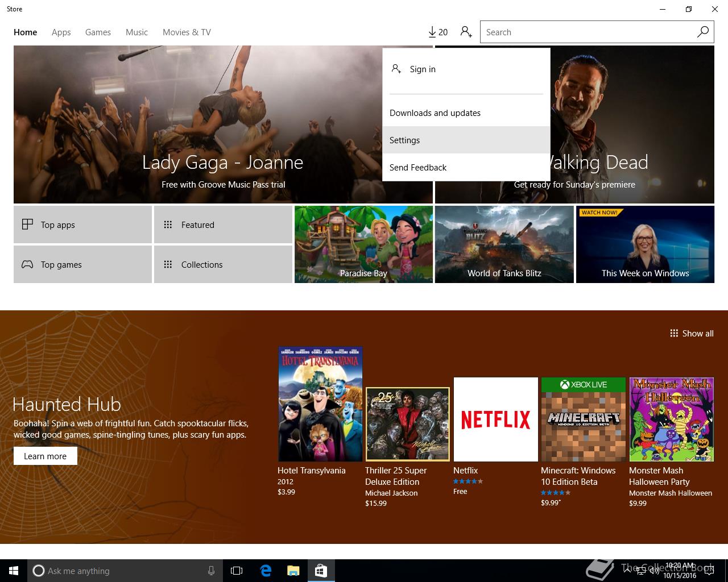Image resolution: width=728 pixels, height=582 pixels.
Task: Open the Minecraft Windows 10 Edition tile
Action: point(584,419)
